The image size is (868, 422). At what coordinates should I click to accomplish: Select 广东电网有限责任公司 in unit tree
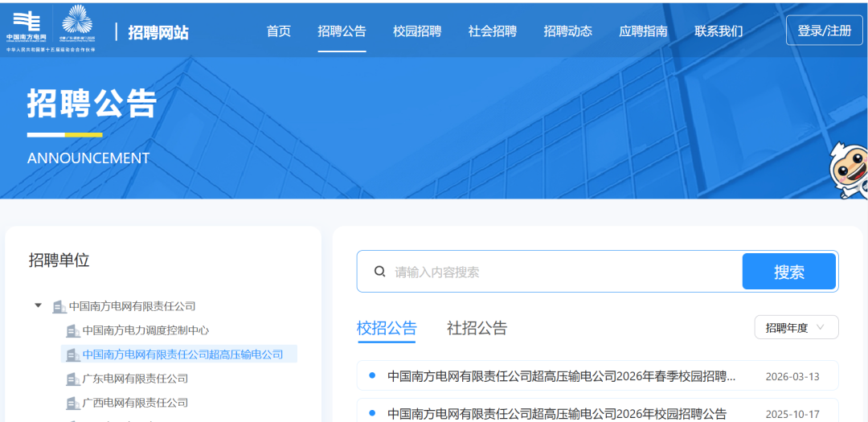coord(135,379)
